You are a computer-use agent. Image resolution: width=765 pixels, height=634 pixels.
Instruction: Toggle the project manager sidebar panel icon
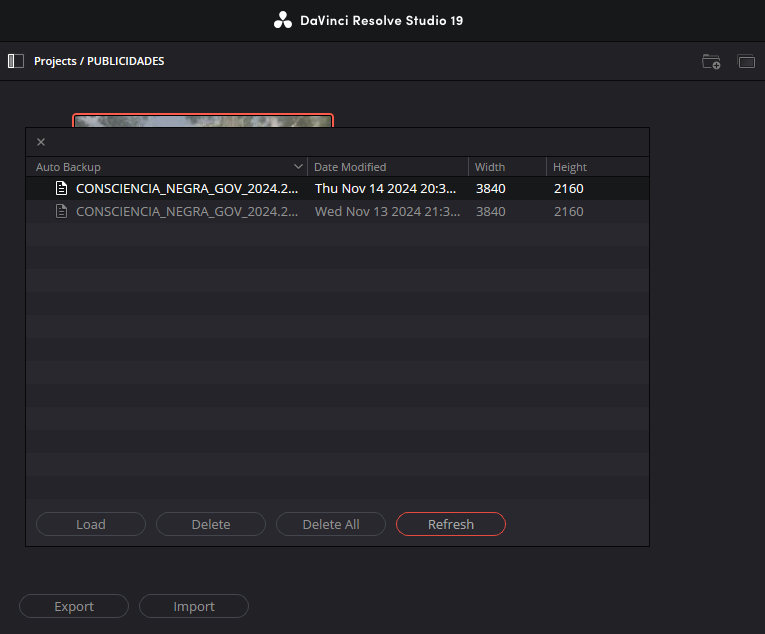coord(16,61)
